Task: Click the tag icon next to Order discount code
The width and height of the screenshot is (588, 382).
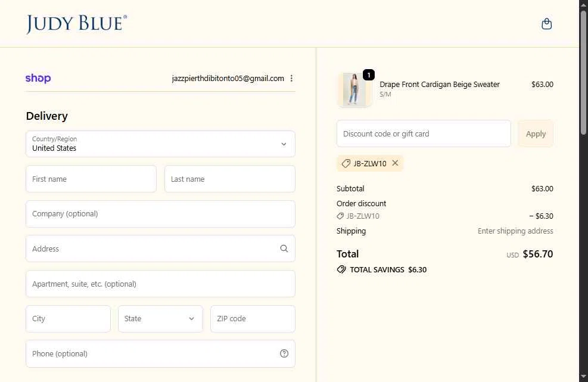Action: [x=340, y=216]
